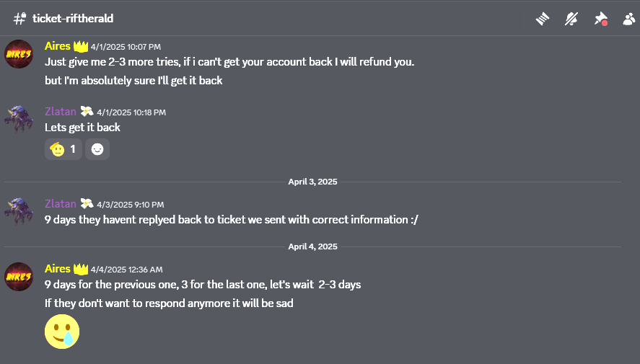
Task: Toggle the muted notification bell
Action: (x=571, y=19)
